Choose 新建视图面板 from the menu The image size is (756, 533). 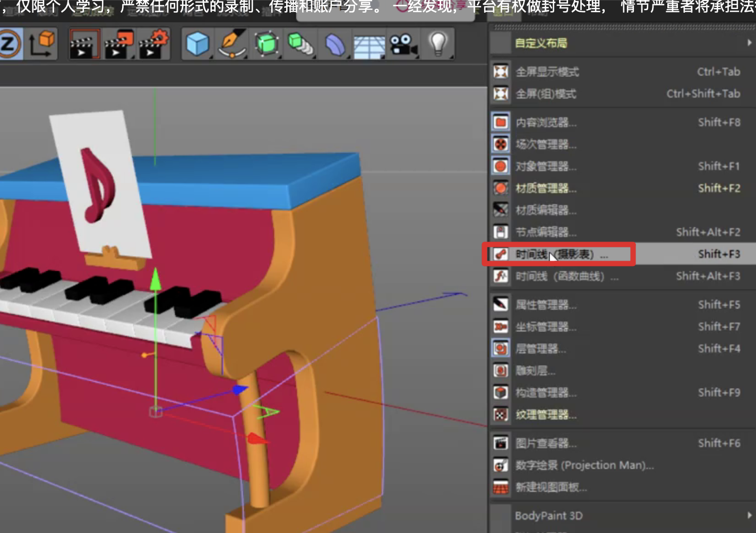pyautogui.click(x=622, y=487)
